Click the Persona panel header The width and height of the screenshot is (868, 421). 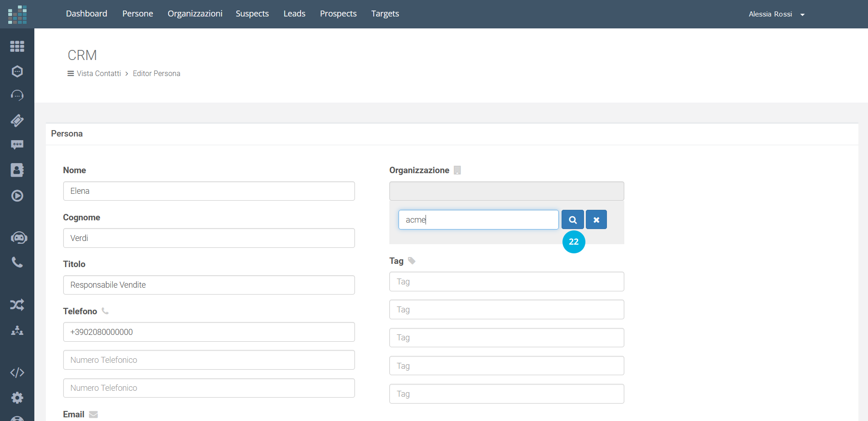pyautogui.click(x=67, y=134)
